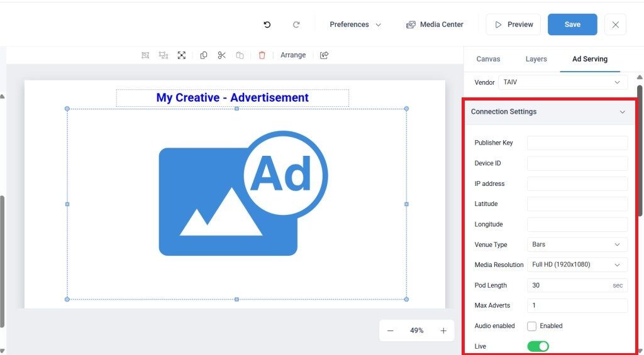Switch to the Canvas tab

488,59
